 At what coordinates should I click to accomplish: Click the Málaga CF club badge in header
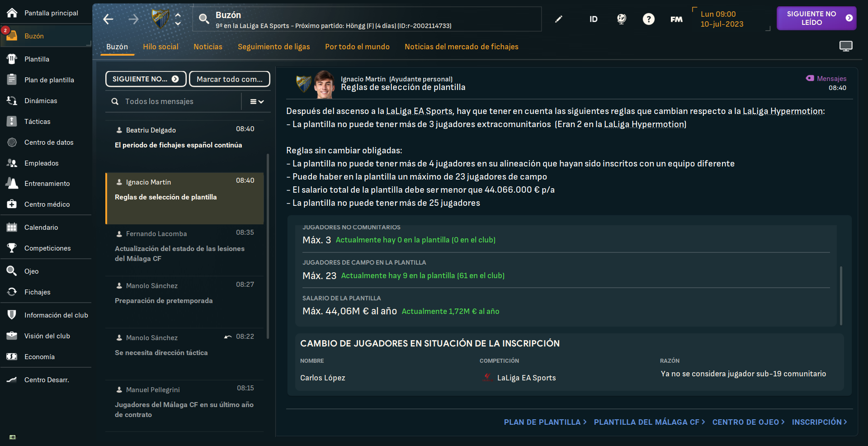click(160, 19)
